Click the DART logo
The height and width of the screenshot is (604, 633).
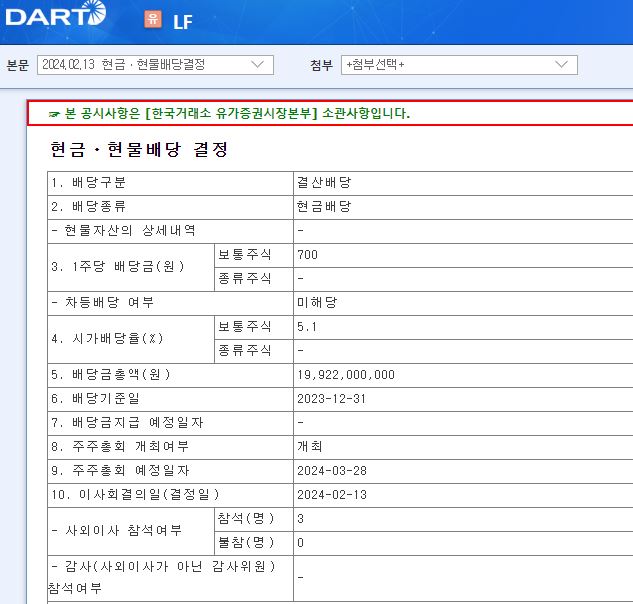coord(56,14)
